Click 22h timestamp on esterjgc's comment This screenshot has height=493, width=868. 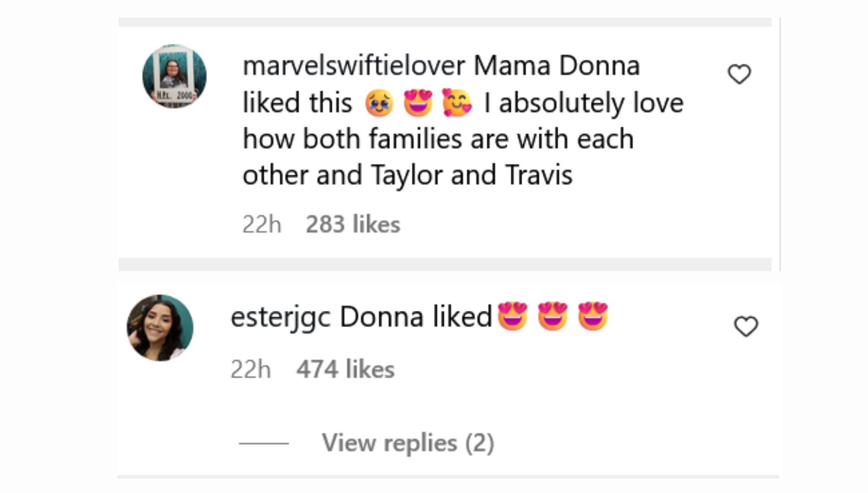250,369
